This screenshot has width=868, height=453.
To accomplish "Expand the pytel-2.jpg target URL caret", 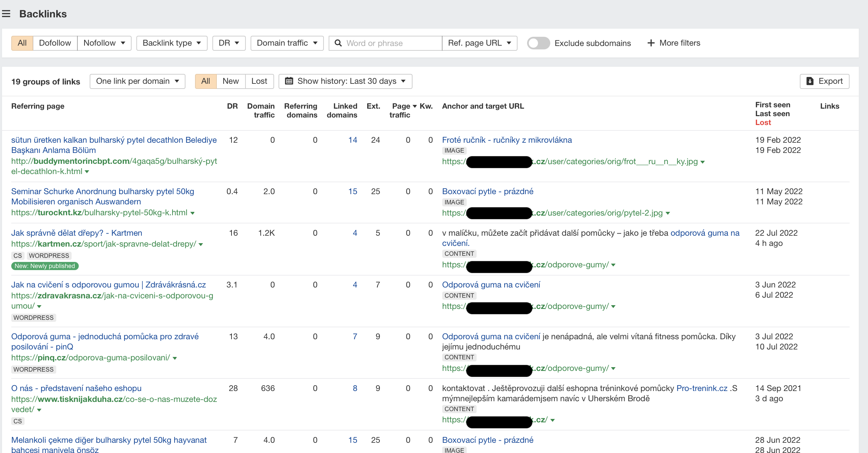I will point(668,214).
